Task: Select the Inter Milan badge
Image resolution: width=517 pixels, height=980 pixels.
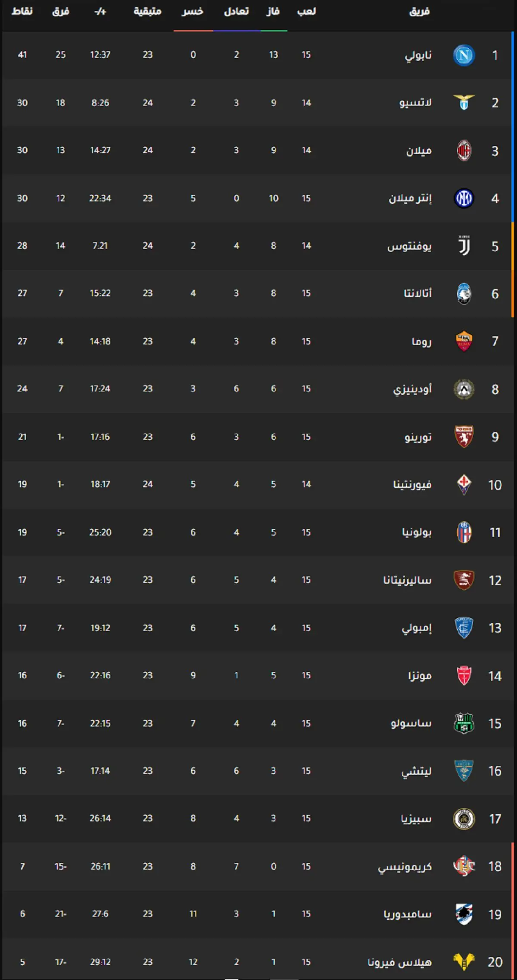Action: coord(464,198)
